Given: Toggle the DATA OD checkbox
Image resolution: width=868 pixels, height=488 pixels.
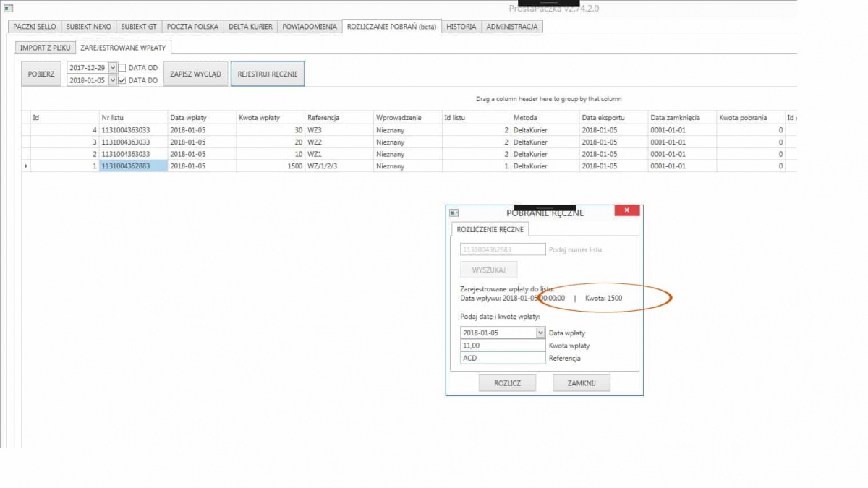Looking at the screenshot, I should coord(122,67).
